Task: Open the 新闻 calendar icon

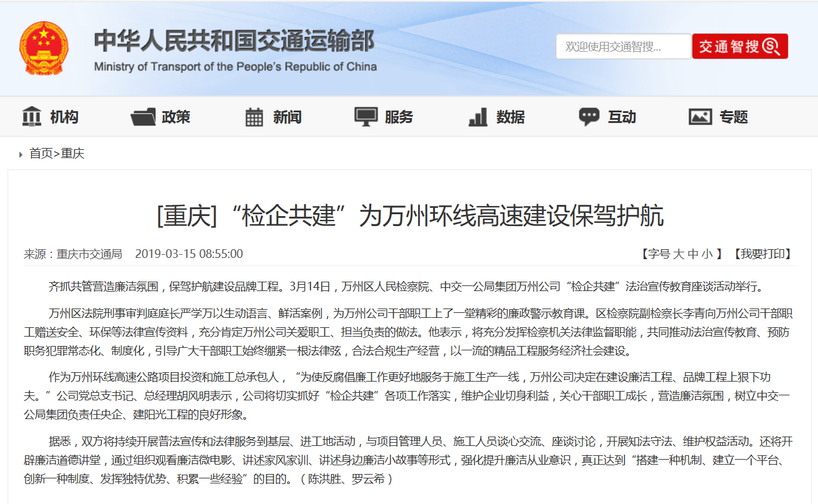Action: click(x=254, y=116)
